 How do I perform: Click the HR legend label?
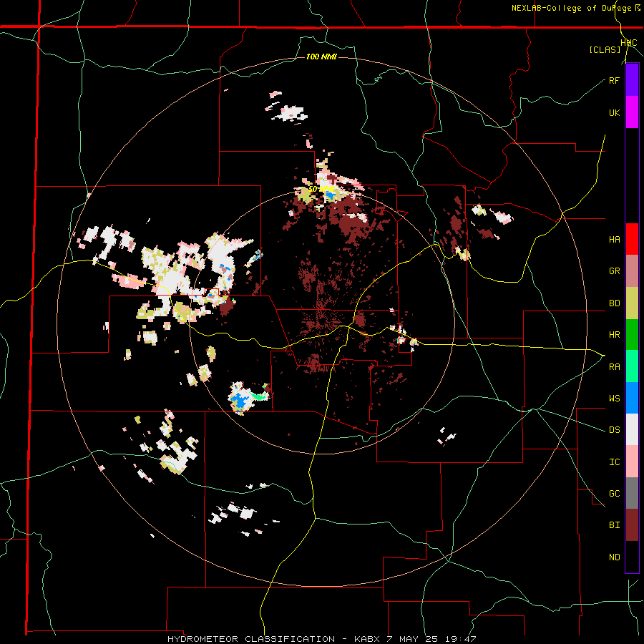[614, 335]
